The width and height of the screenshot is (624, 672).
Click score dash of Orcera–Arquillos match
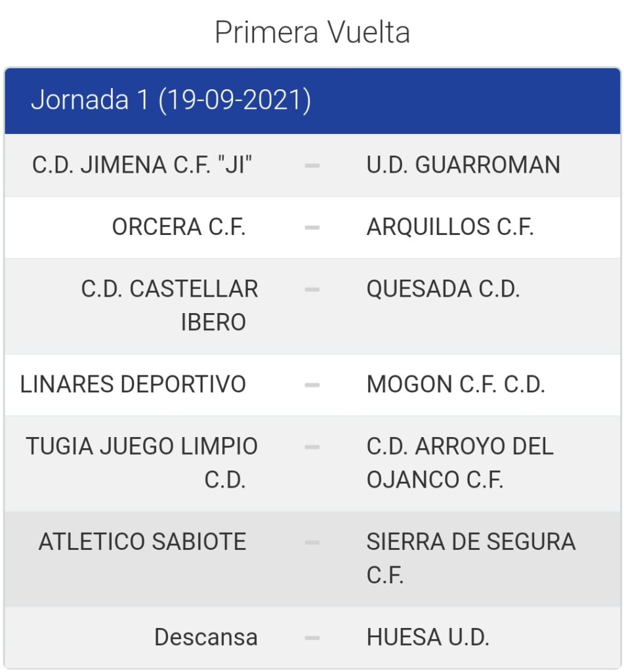pyautogui.click(x=312, y=227)
